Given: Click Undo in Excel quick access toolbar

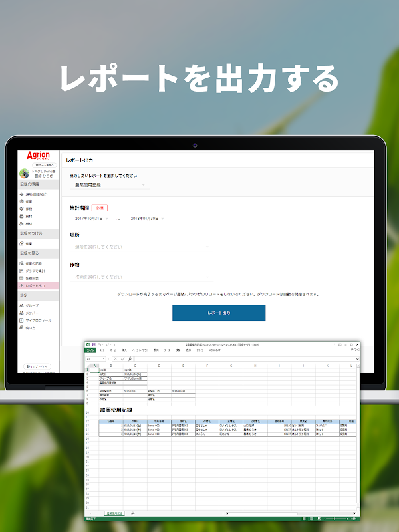Looking at the screenshot, I should click(x=100, y=344).
